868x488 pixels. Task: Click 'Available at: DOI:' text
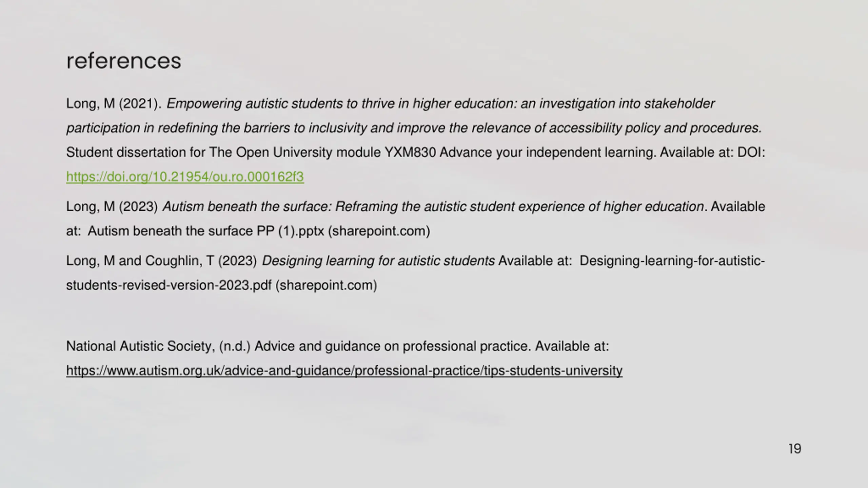click(x=712, y=152)
